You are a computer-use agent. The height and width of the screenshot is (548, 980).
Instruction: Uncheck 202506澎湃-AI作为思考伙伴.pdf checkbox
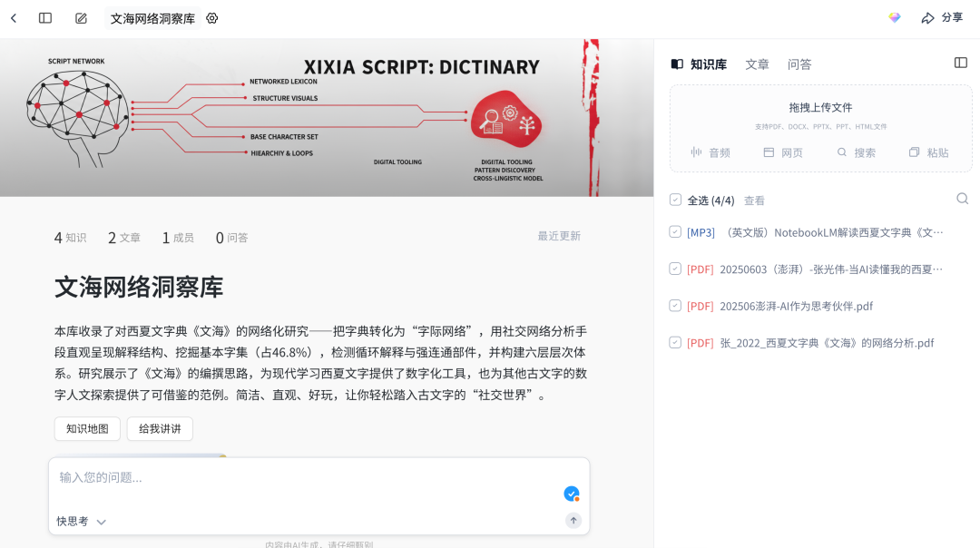[x=675, y=306]
